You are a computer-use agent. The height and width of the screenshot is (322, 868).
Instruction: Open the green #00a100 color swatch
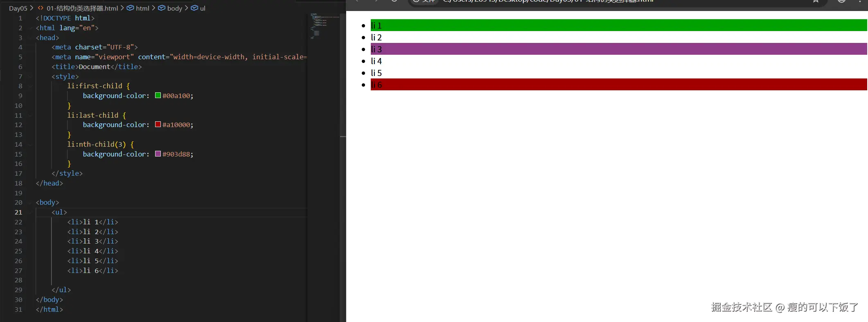click(158, 96)
